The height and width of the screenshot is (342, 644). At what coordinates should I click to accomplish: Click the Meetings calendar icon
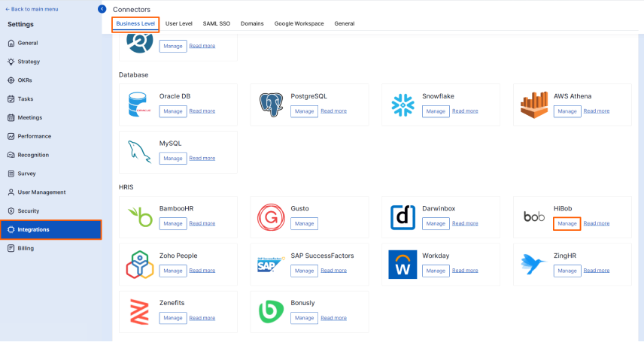11,118
